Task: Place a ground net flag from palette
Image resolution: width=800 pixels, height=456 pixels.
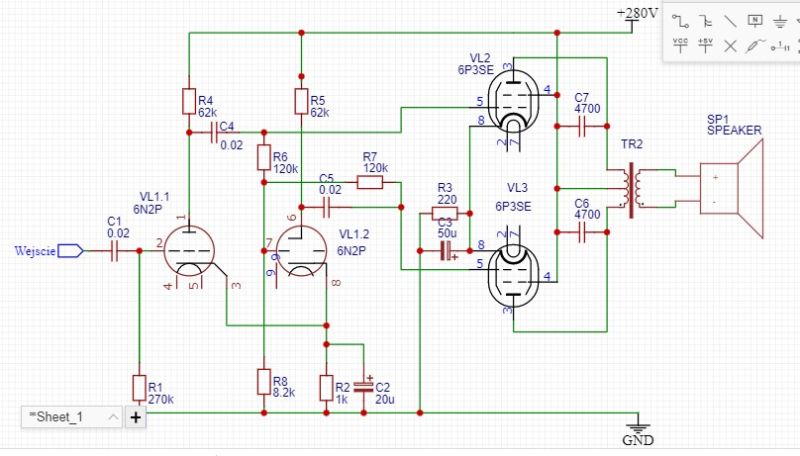Action: tap(780, 21)
